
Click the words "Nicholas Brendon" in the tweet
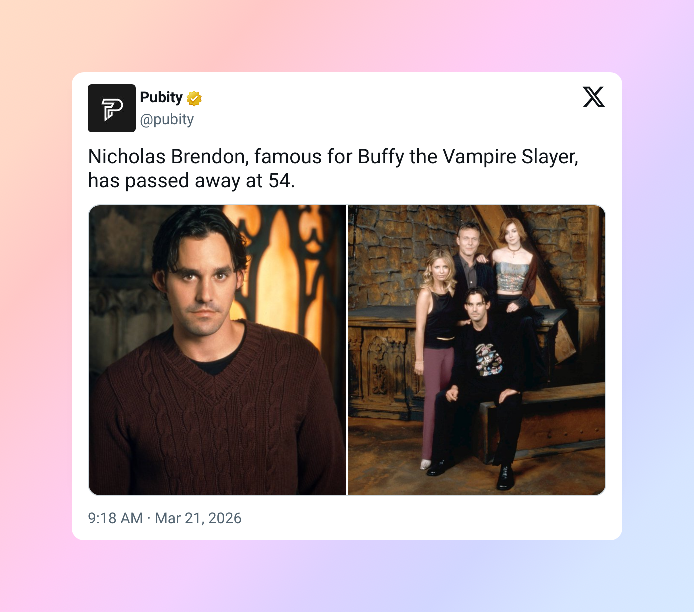pos(168,157)
